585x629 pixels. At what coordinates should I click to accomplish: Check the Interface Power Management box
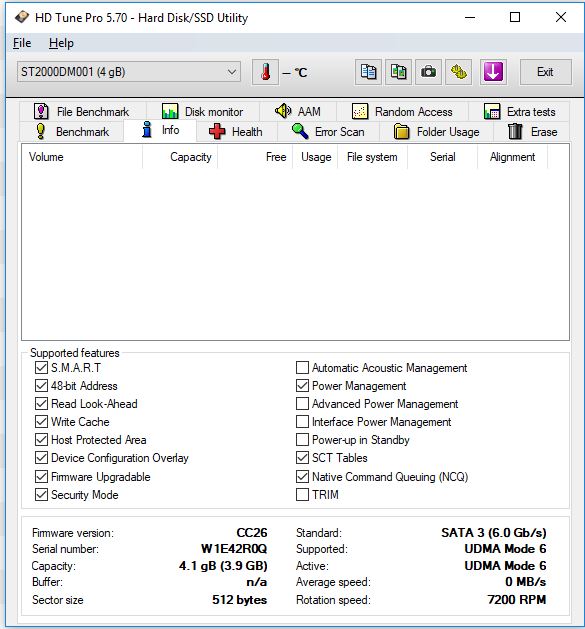click(302, 422)
